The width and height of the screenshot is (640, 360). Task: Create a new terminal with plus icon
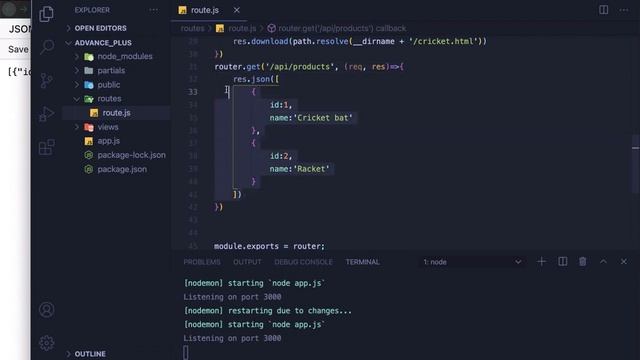click(x=542, y=262)
